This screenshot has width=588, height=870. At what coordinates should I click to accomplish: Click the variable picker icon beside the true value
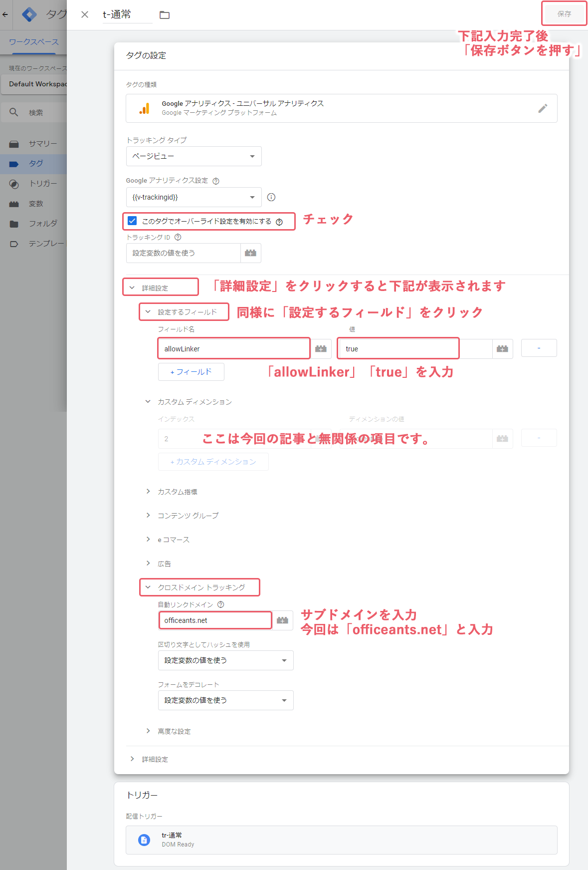(x=502, y=349)
